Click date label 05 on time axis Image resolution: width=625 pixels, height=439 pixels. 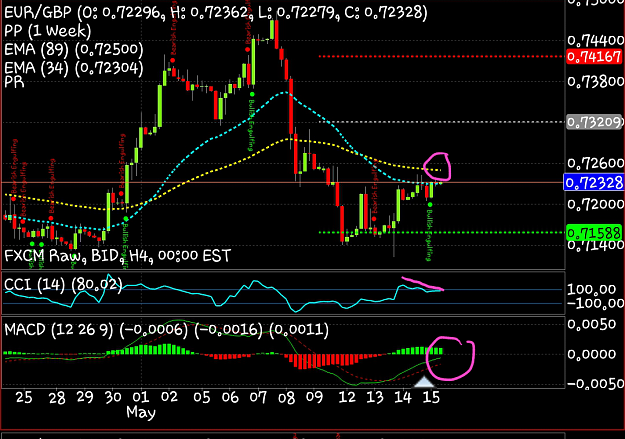tap(202, 398)
